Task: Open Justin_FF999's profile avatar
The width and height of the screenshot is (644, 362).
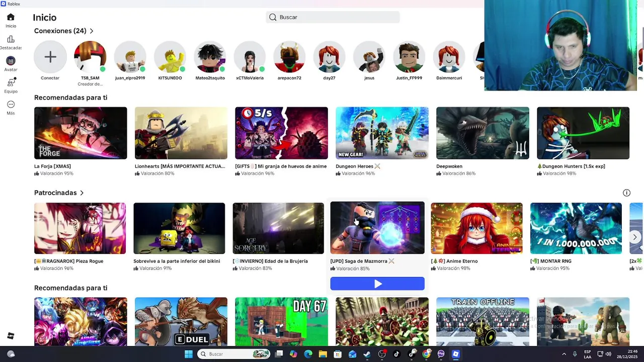Action: 409,57
